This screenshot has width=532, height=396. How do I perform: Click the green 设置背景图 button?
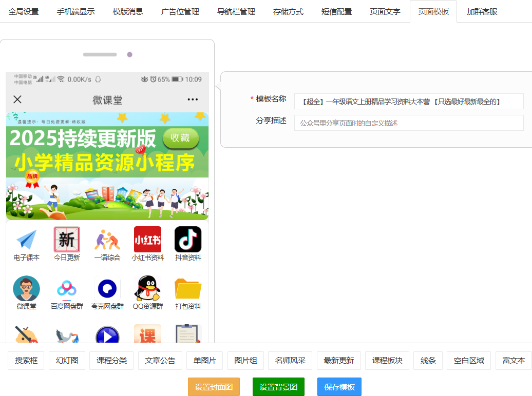coord(278,387)
